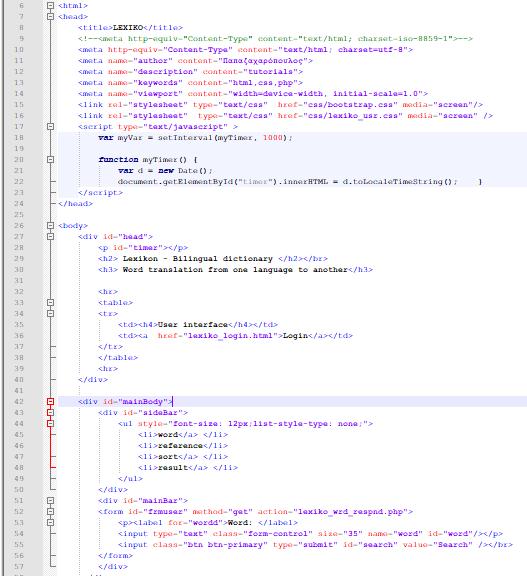Viewport: 527px width, 576px height.
Task: Click "css/bootstrap.css" href value
Action: [350, 105]
